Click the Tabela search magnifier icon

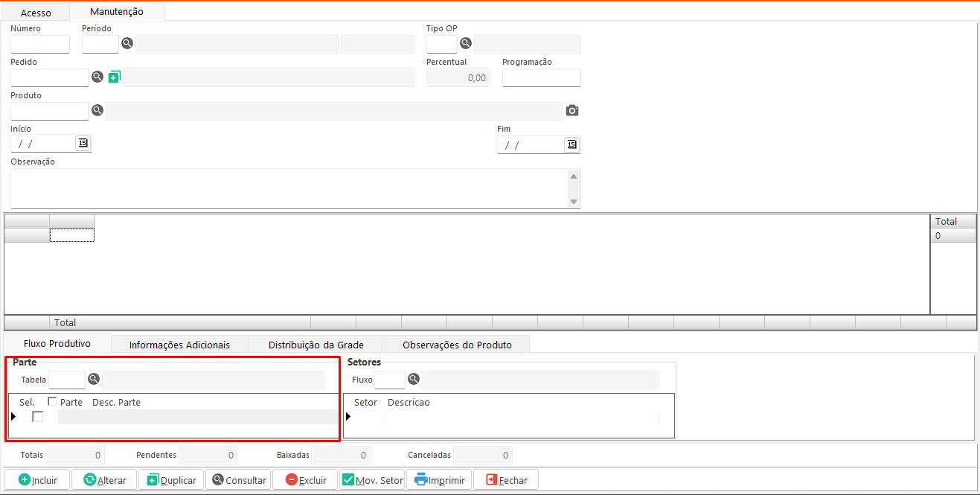[94, 380]
